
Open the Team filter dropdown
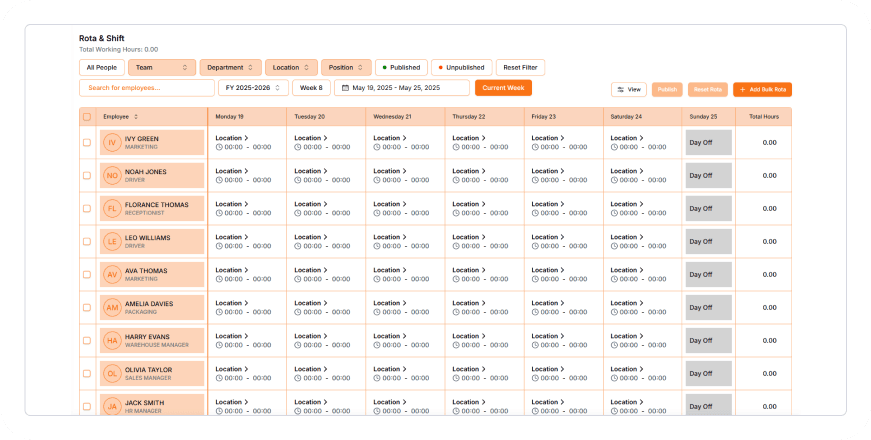coord(161,68)
